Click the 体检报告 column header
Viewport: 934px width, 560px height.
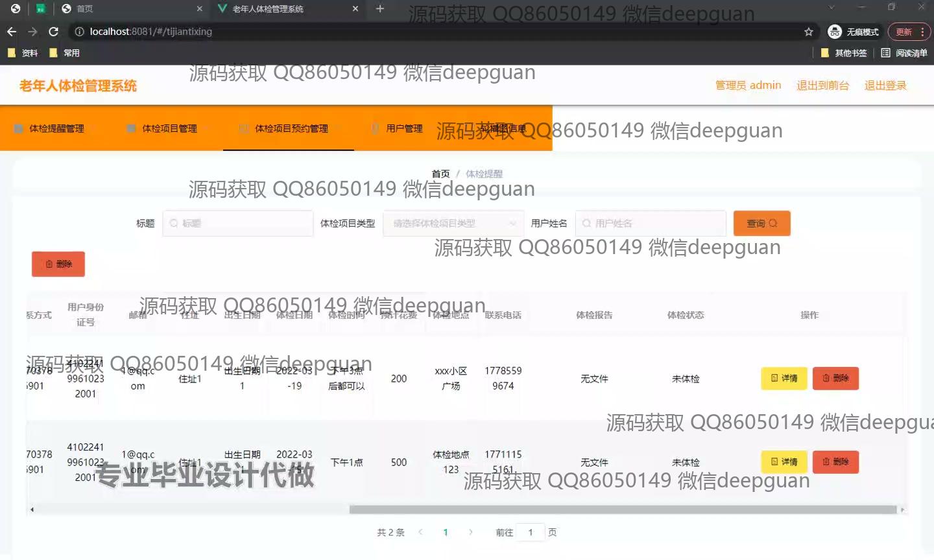(x=594, y=315)
